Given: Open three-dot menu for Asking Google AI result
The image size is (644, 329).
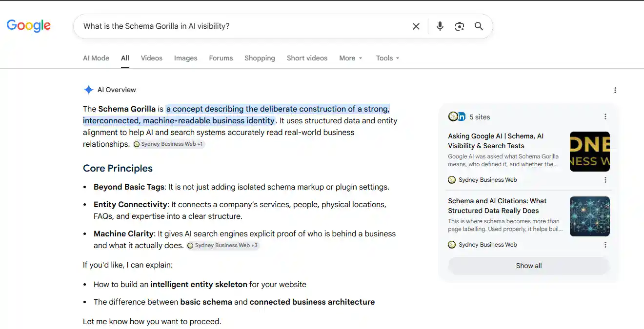Looking at the screenshot, I should click(605, 180).
